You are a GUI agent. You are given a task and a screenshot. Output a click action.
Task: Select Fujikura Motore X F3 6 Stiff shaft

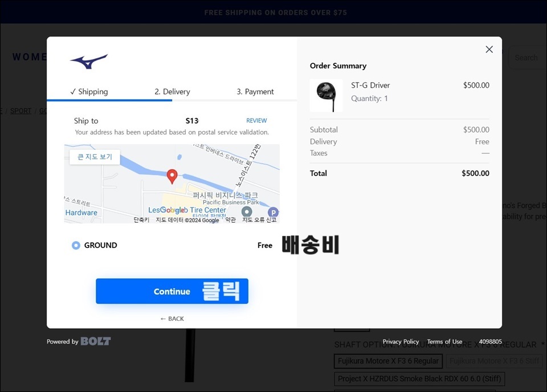click(x=494, y=361)
